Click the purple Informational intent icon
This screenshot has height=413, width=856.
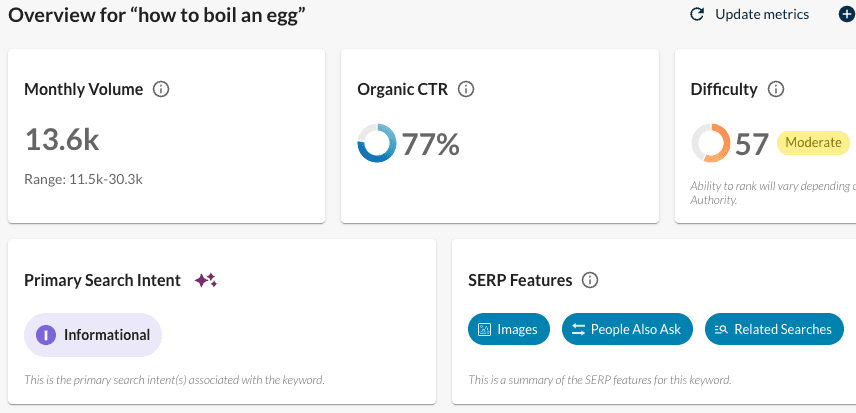[x=45, y=335]
